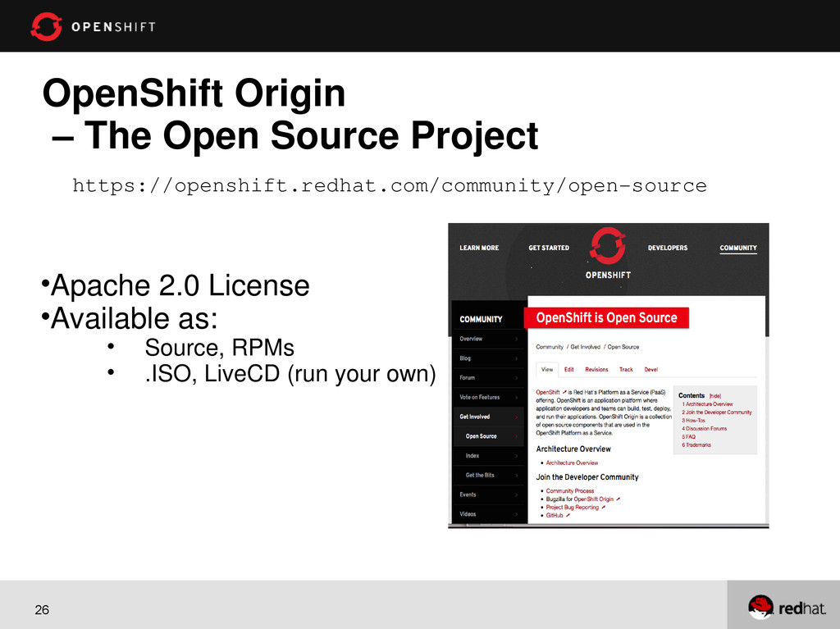Screen dimensions: 840x629
Task: Select the Devel tab
Action: pyautogui.click(x=651, y=369)
